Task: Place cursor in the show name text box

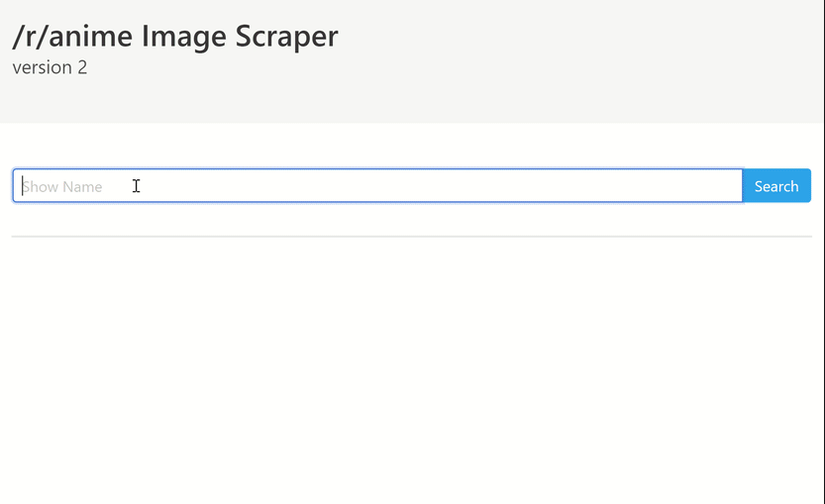Action: (377, 186)
